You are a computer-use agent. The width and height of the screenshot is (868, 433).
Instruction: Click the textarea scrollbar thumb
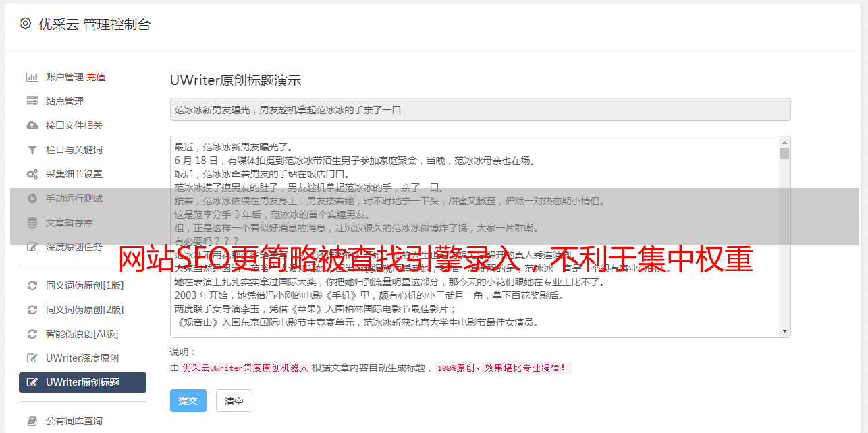point(784,153)
